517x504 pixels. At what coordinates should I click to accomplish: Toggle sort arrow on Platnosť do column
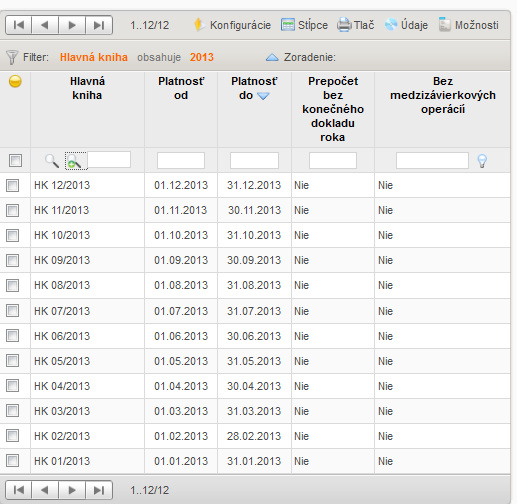coord(263,96)
